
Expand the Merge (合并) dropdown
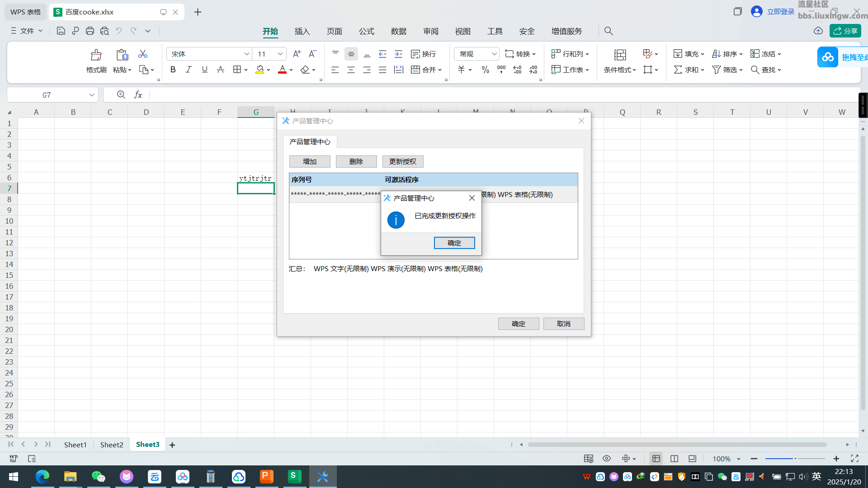coord(440,70)
